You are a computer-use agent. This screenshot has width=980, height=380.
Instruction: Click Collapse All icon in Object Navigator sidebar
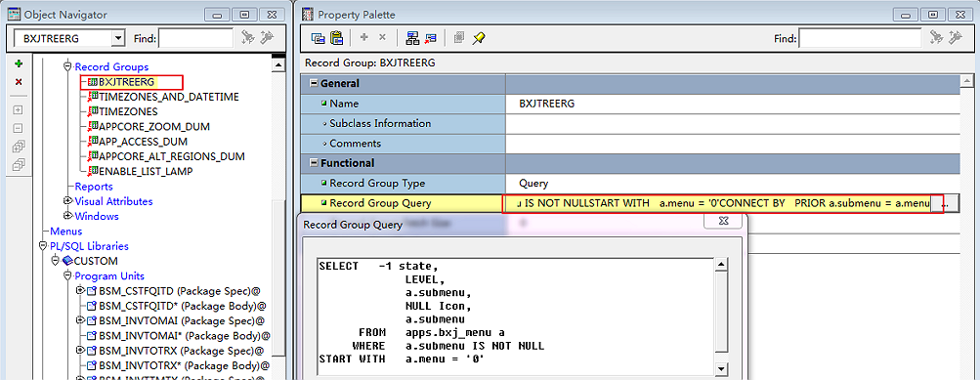[x=19, y=165]
